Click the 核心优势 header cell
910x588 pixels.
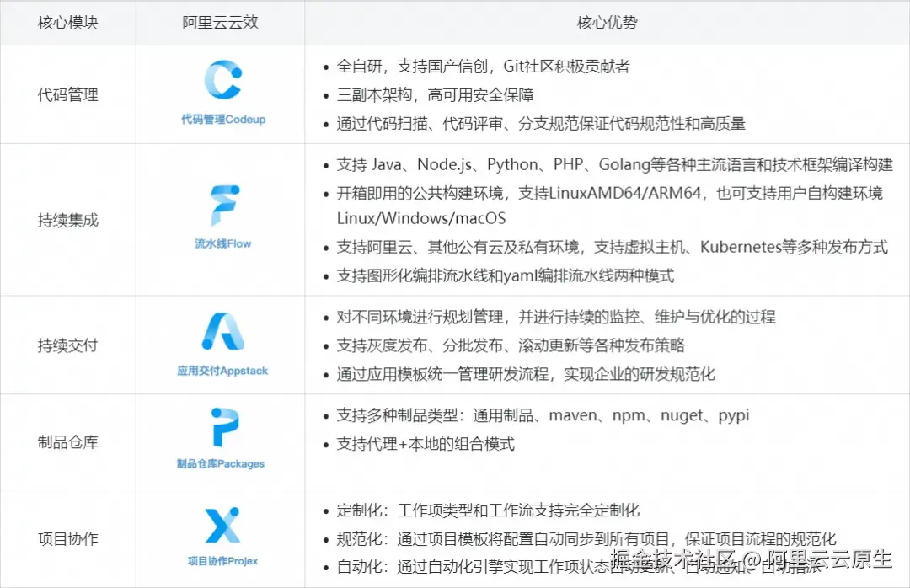click(607, 22)
